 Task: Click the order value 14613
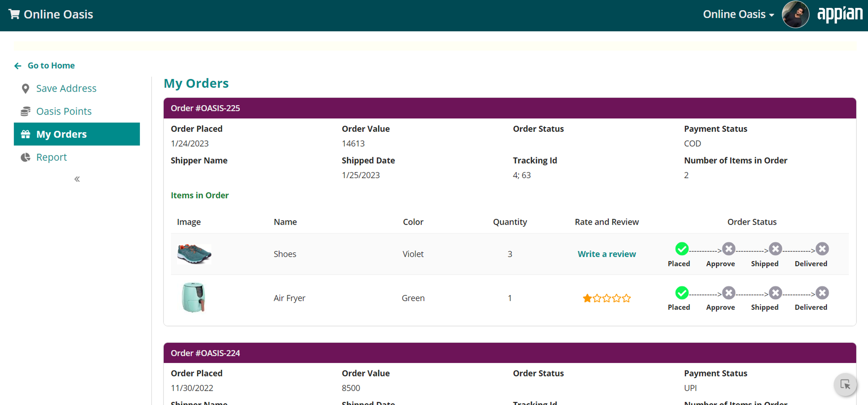click(353, 144)
